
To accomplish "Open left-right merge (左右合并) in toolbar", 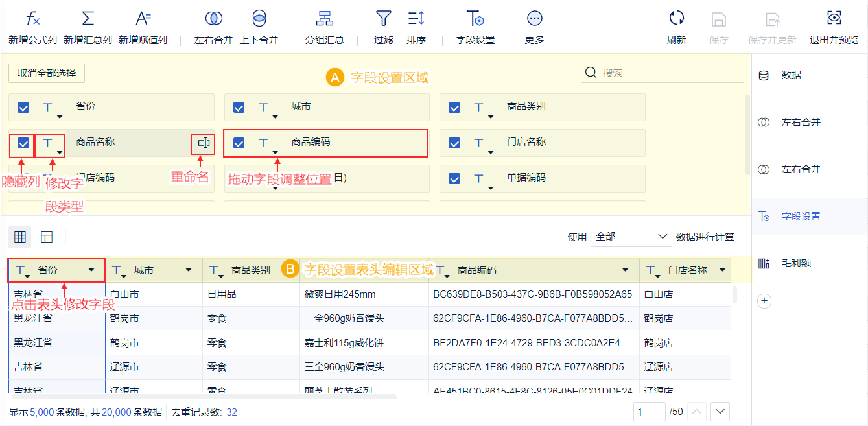I will pos(213,28).
